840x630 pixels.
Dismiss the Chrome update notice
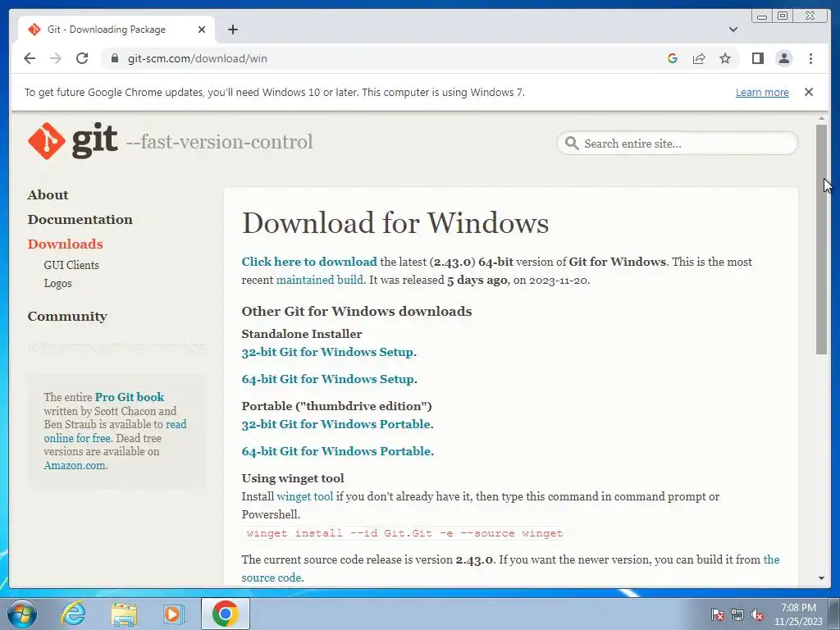808,92
